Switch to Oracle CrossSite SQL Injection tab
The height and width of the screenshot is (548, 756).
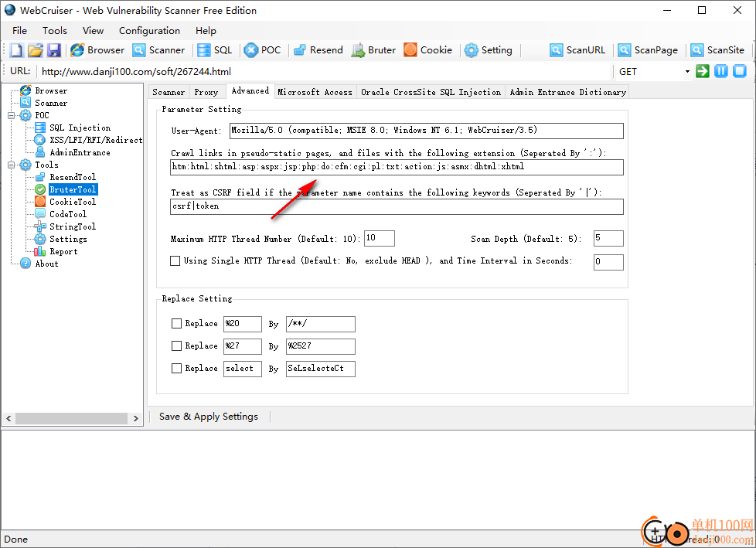(431, 92)
